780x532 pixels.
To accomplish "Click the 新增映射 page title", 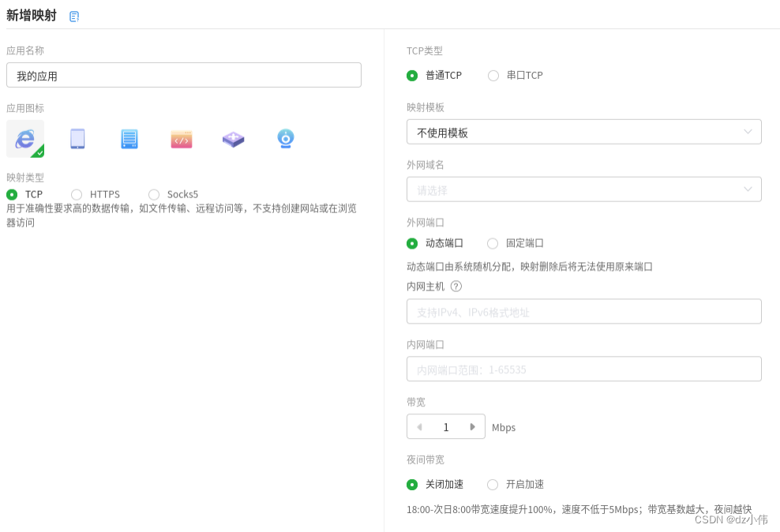I will [x=32, y=16].
